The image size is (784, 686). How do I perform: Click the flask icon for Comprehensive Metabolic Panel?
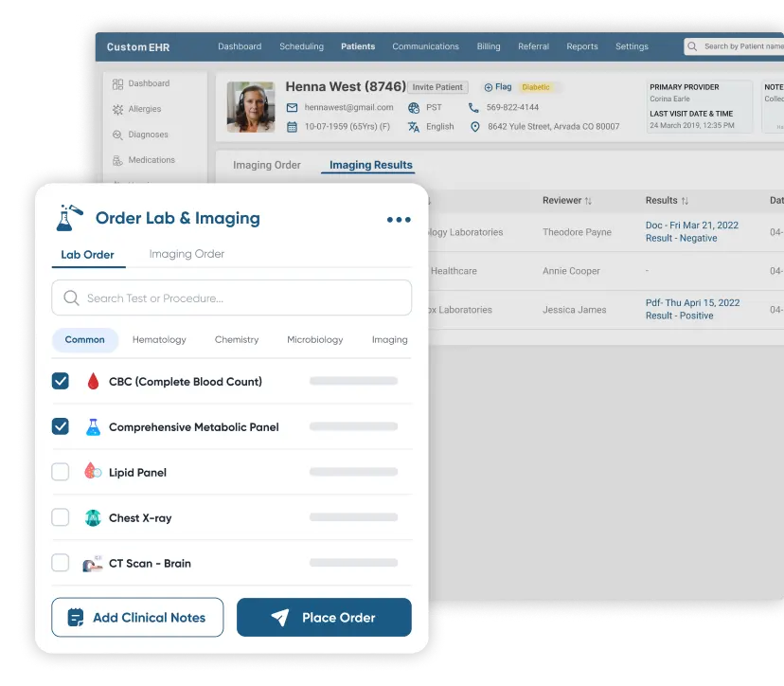(93, 426)
